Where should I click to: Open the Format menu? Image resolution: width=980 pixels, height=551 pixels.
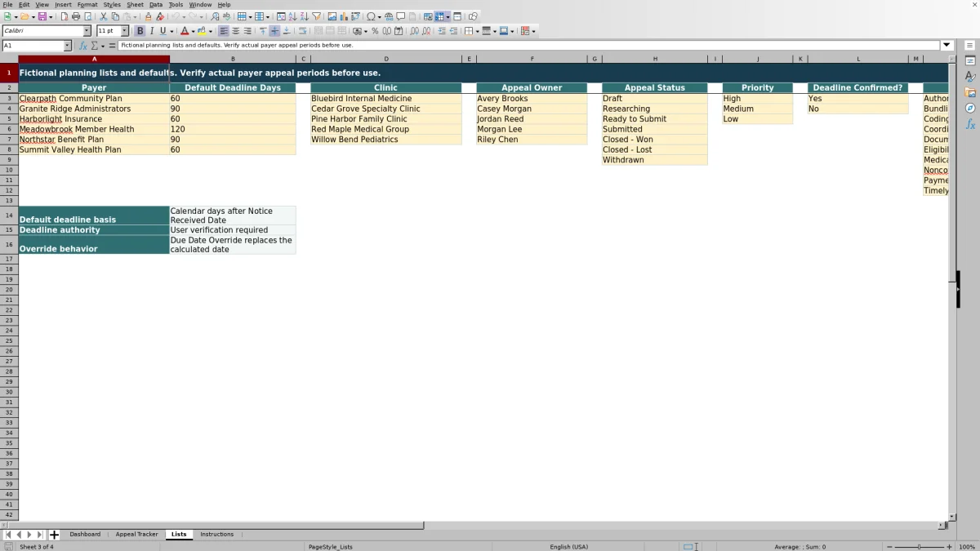coord(87,5)
